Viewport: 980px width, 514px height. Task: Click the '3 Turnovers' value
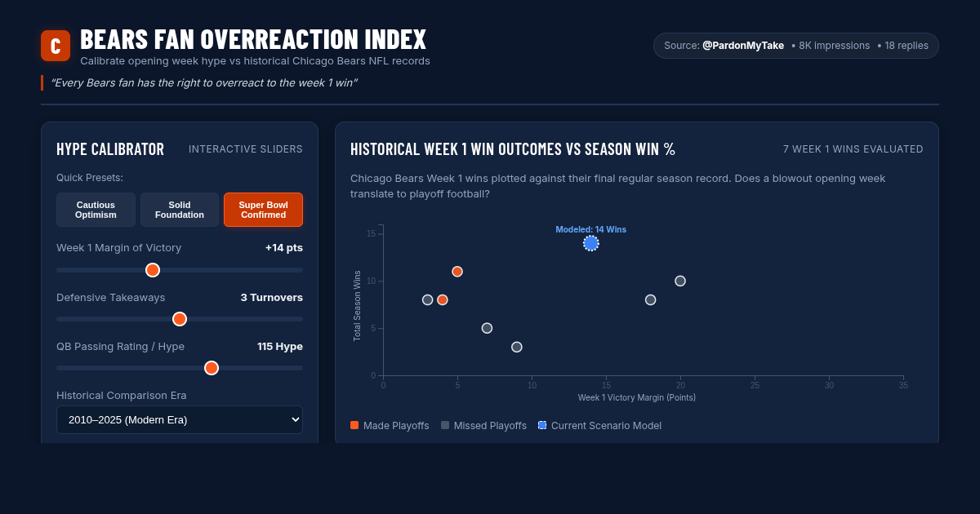272,298
